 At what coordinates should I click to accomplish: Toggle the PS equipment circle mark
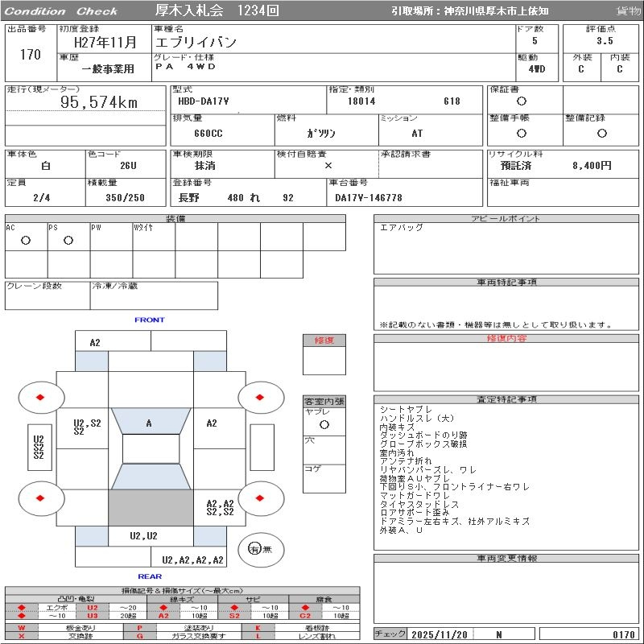(x=68, y=240)
